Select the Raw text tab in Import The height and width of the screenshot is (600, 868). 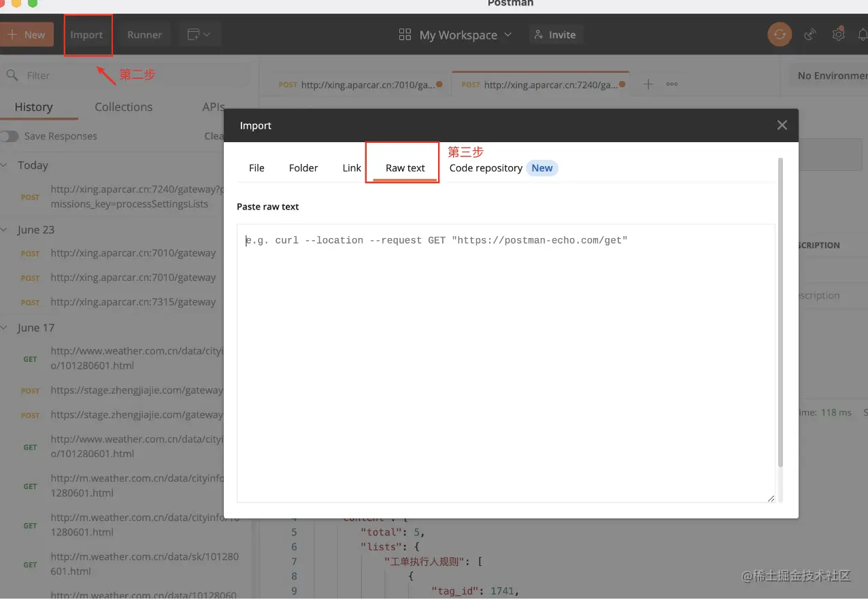point(405,168)
